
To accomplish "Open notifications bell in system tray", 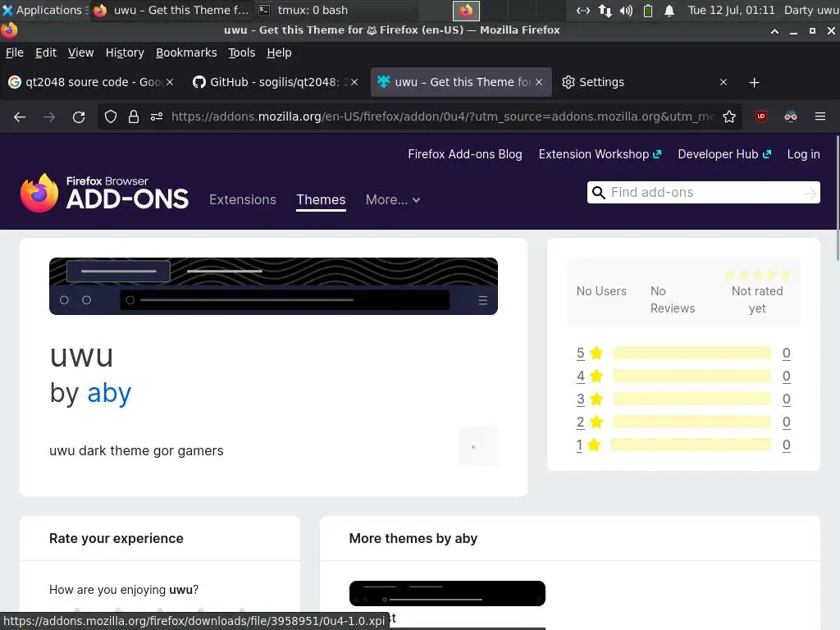I will (x=669, y=10).
